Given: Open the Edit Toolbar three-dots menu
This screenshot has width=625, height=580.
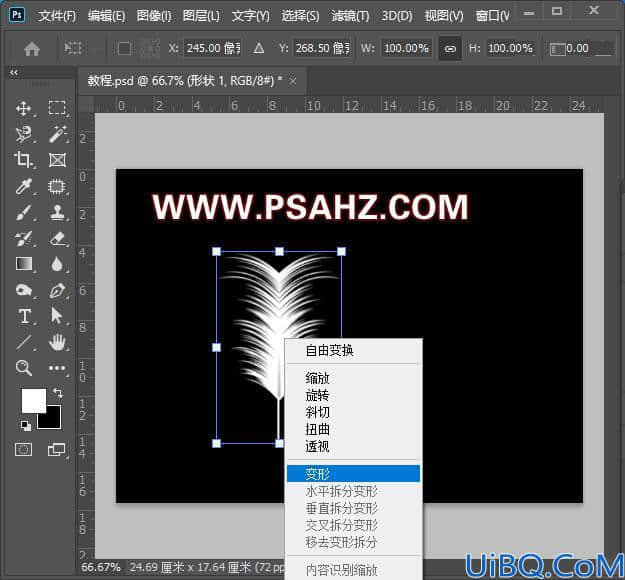Looking at the screenshot, I should click(57, 368).
